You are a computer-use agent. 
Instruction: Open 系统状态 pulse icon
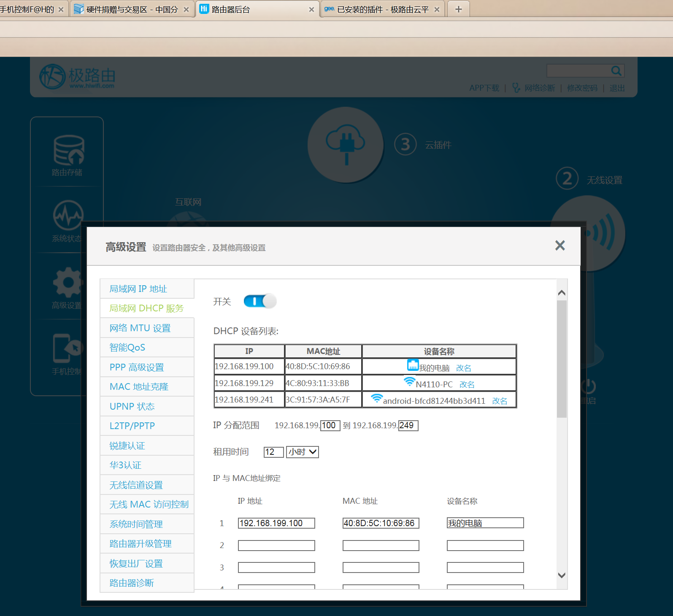(x=68, y=215)
